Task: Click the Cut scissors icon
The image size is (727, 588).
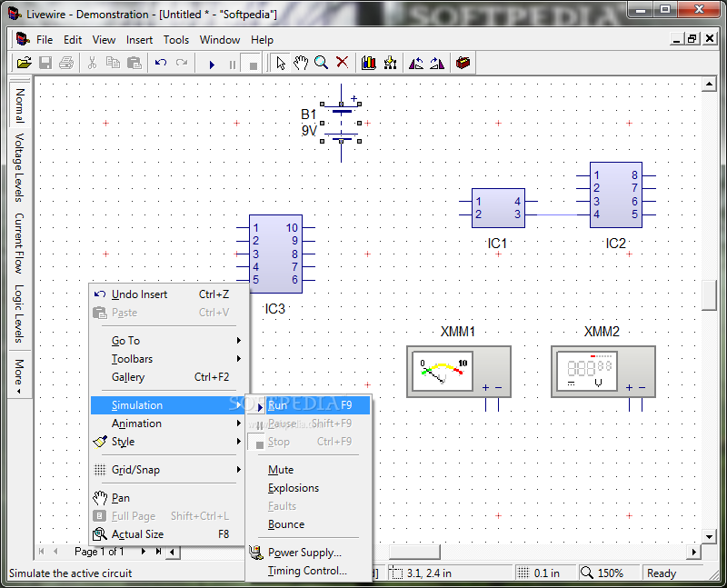Action: 92,63
